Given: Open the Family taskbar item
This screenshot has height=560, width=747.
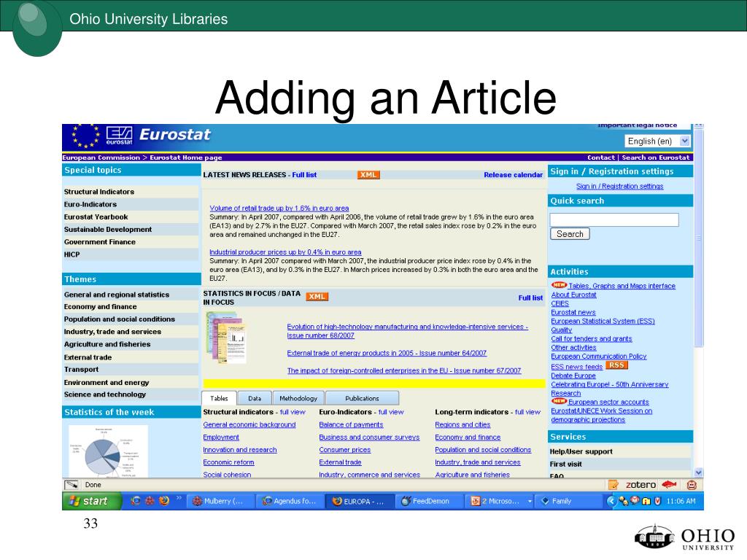Looking at the screenshot, I should tap(567, 501).
